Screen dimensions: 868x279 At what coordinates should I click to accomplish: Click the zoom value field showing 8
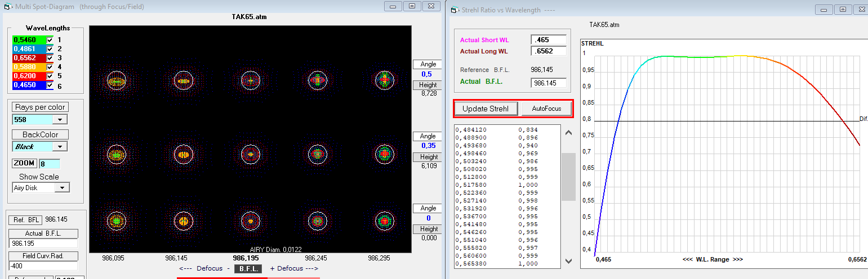tap(49, 164)
